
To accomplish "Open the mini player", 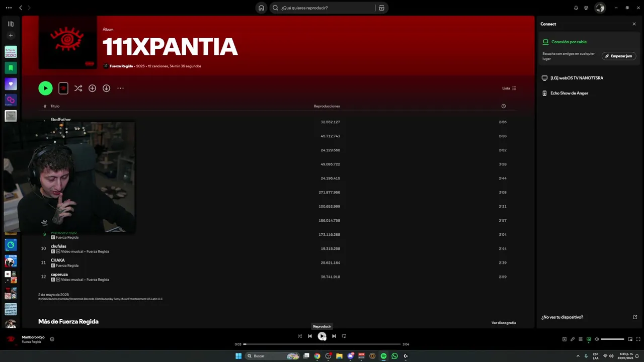I will point(630,339).
